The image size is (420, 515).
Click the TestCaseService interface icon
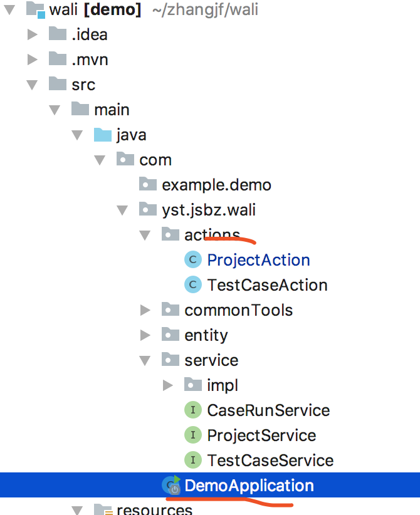pyautogui.click(x=192, y=460)
